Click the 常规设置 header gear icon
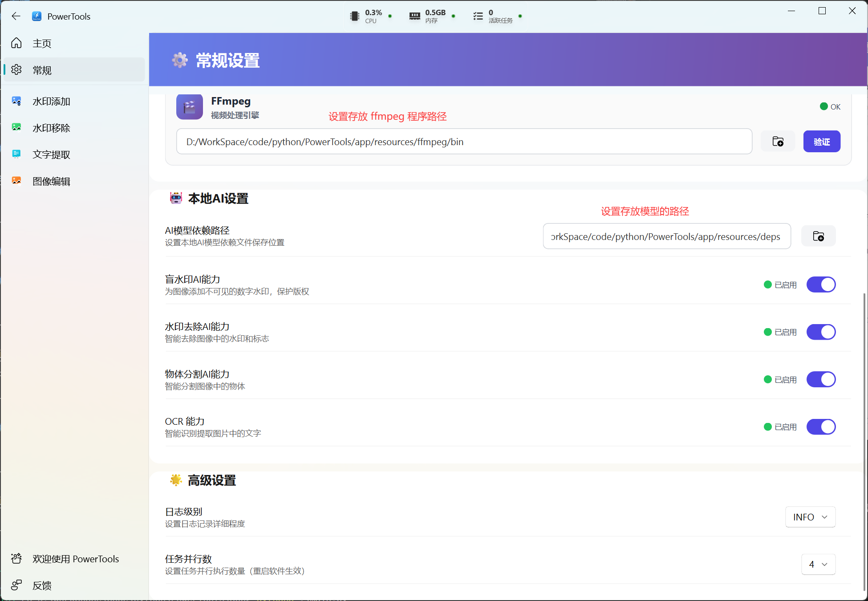This screenshot has height=601, width=868. 180,60
